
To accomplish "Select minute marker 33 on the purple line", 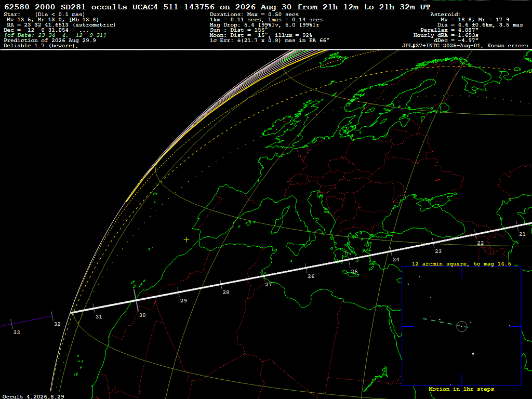I will pyautogui.click(x=17, y=332).
